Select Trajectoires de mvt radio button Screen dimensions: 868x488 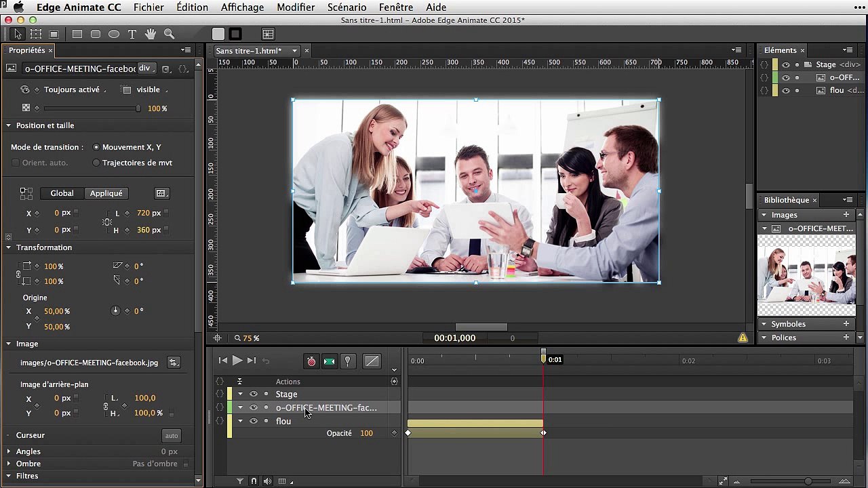pyautogui.click(x=96, y=163)
